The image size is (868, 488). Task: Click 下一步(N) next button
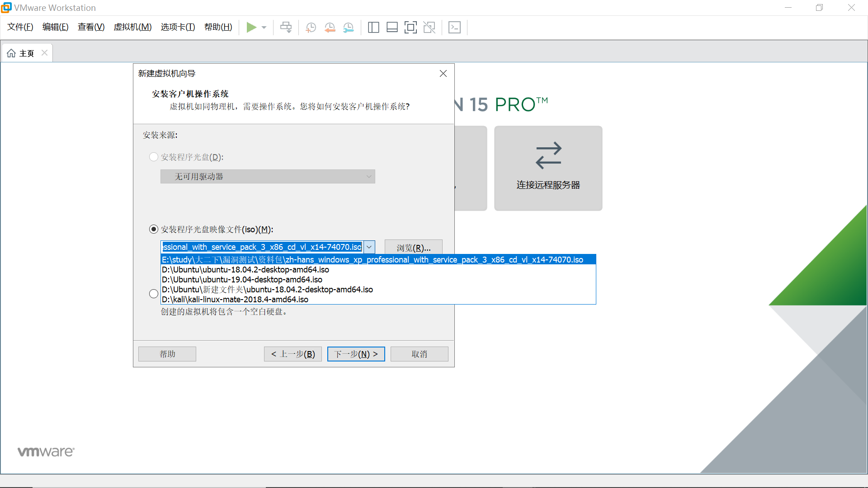coord(356,354)
